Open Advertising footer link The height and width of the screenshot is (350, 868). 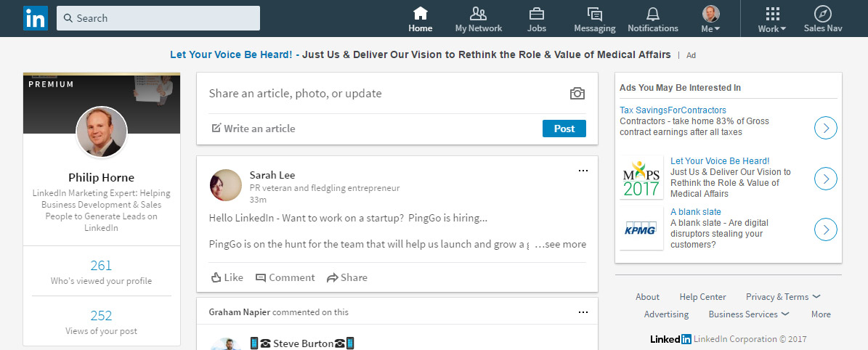click(x=666, y=314)
